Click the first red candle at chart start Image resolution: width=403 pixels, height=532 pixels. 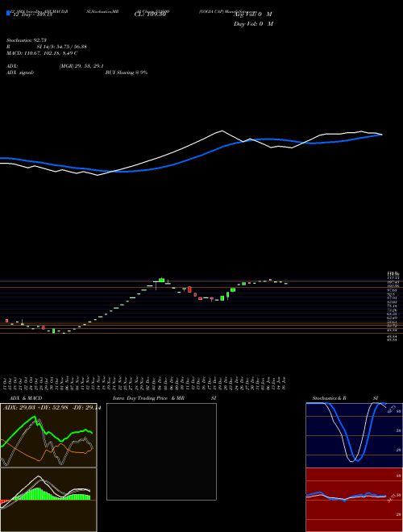[x=6, y=321]
